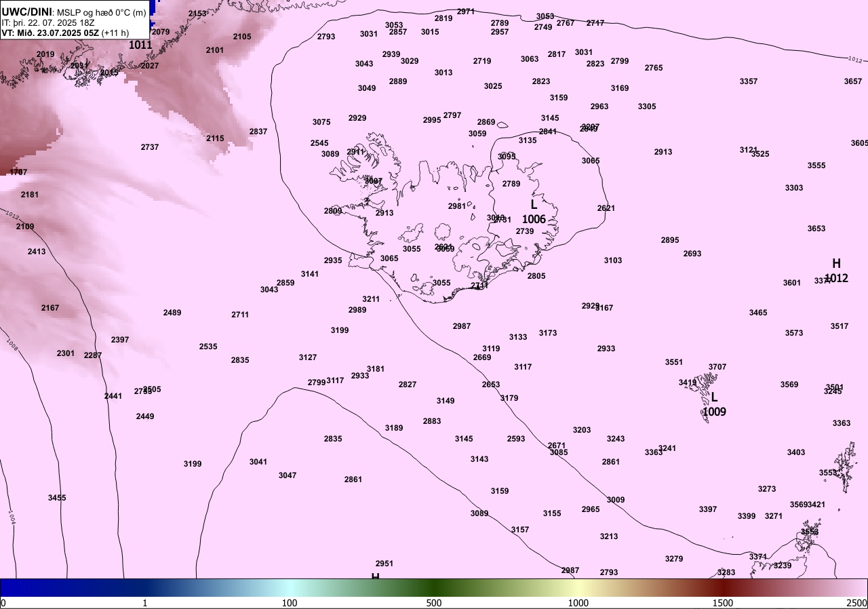Screen dimensions: 868x609
Task: Click the 3653 height value
Action: click(x=816, y=229)
